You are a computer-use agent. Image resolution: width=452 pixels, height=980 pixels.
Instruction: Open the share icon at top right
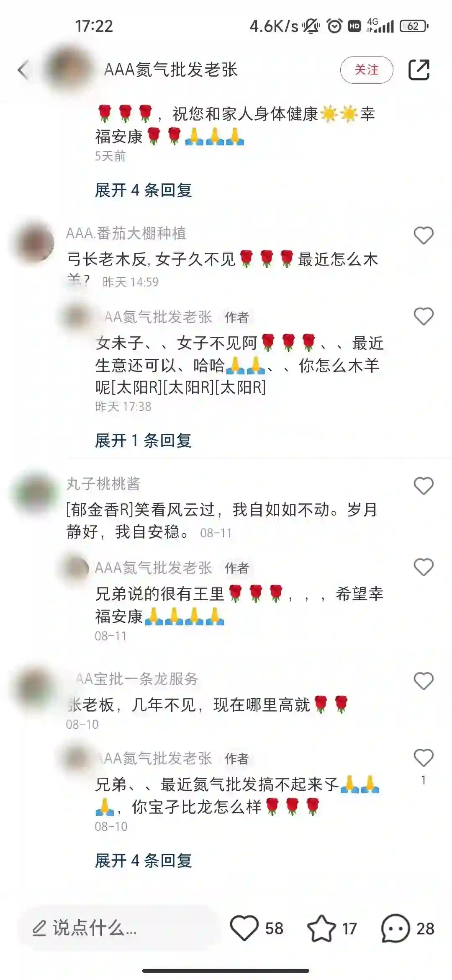tap(419, 70)
